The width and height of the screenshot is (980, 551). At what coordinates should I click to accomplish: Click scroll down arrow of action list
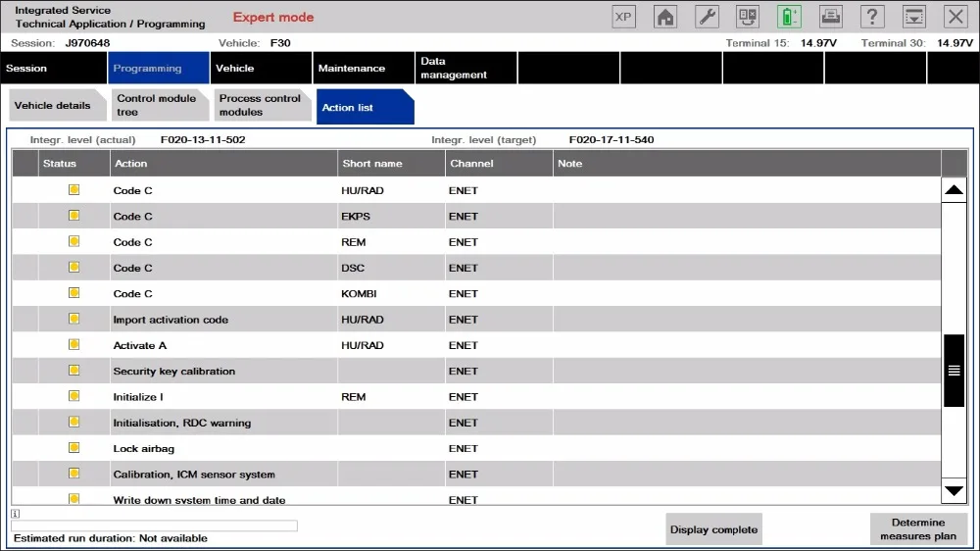click(954, 491)
